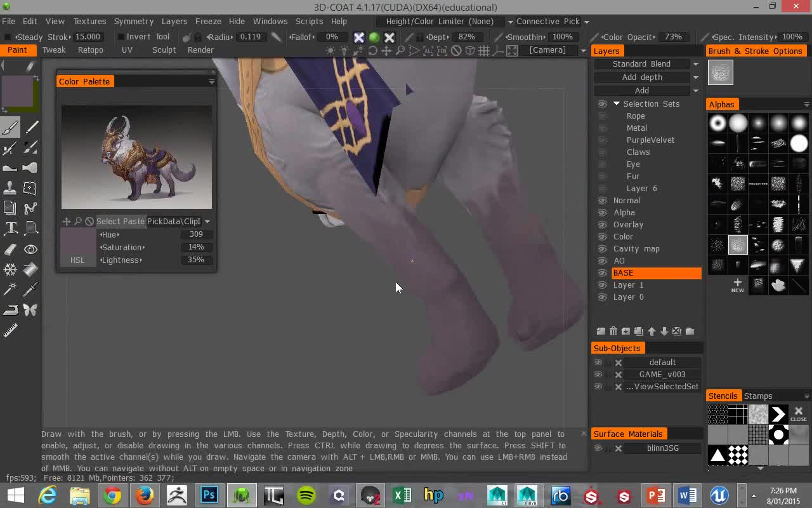Hide the blinn3SG surface material

[x=598, y=448]
